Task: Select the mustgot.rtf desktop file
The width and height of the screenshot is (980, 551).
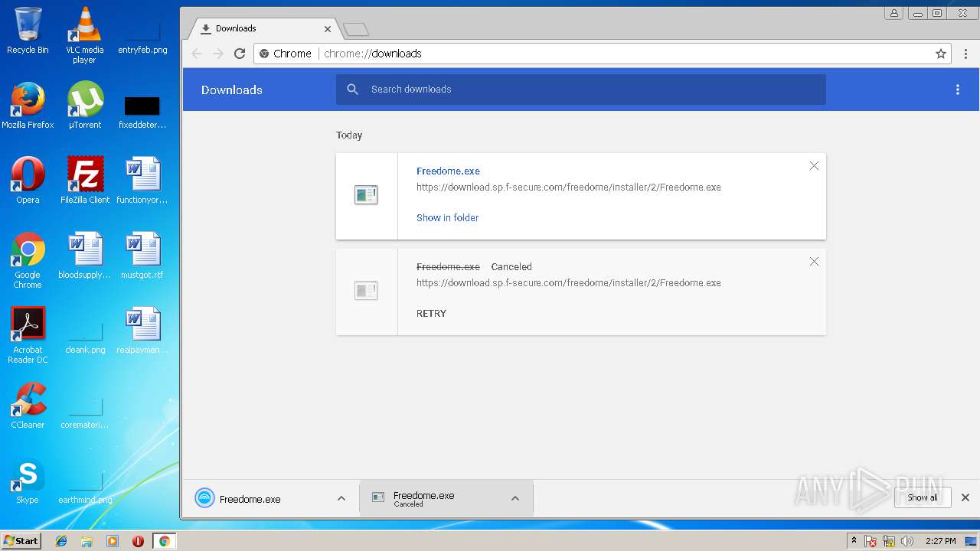Action: click(x=142, y=255)
